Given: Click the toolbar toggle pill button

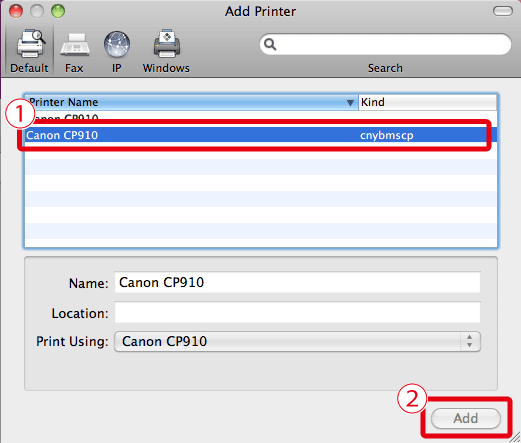Looking at the screenshot, I should pyautogui.click(x=503, y=11).
